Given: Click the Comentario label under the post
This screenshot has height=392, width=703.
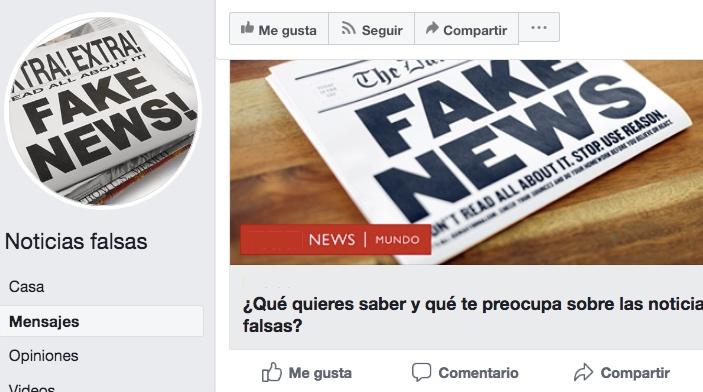Looking at the screenshot, I should pos(478,373).
